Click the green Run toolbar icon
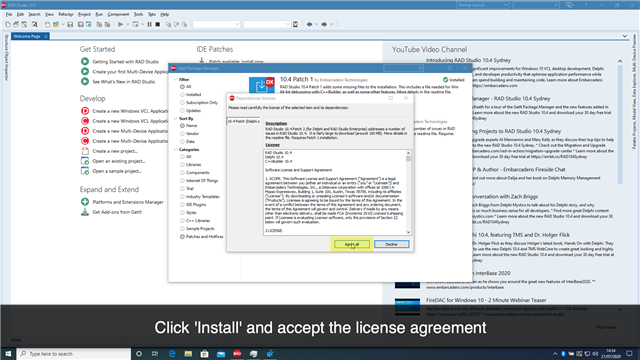The image size is (640, 360). [x=120, y=24]
